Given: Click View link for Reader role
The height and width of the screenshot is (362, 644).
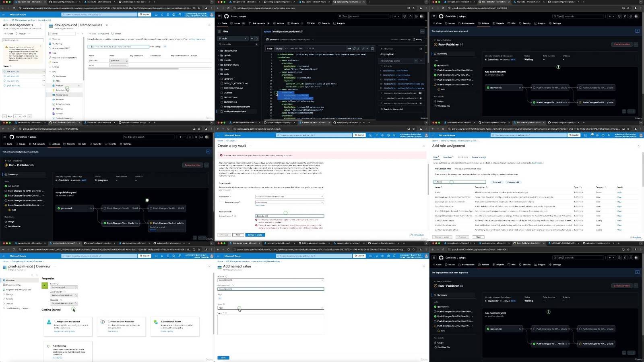Looking at the screenshot, I should [x=619, y=192].
